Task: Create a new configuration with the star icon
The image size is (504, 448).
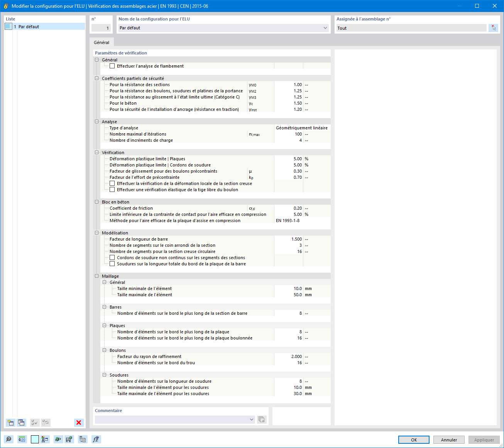Action: coord(10,423)
